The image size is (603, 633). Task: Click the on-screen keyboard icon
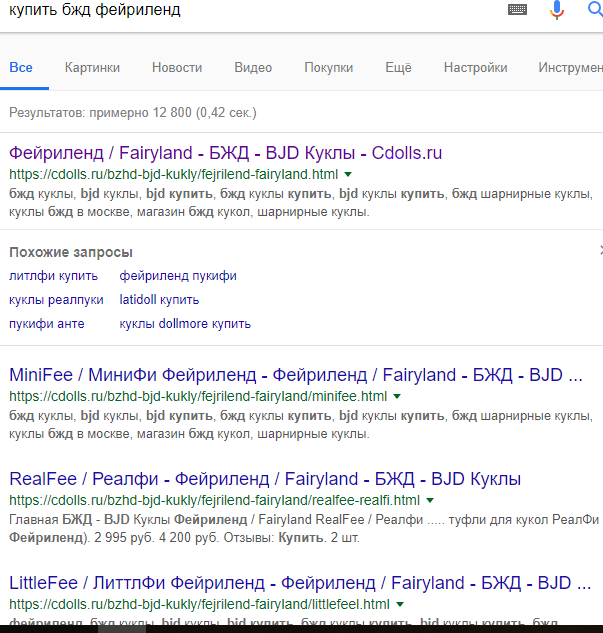(517, 10)
